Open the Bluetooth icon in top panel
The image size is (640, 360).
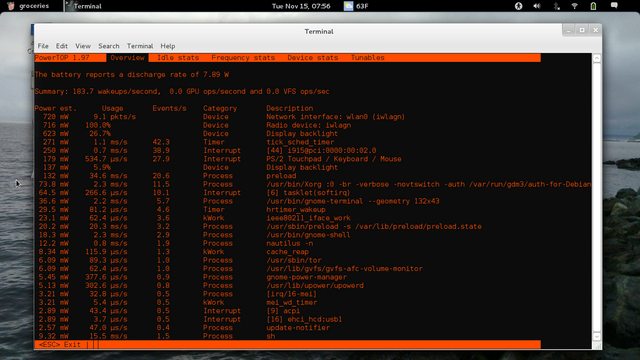[x=556, y=6]
